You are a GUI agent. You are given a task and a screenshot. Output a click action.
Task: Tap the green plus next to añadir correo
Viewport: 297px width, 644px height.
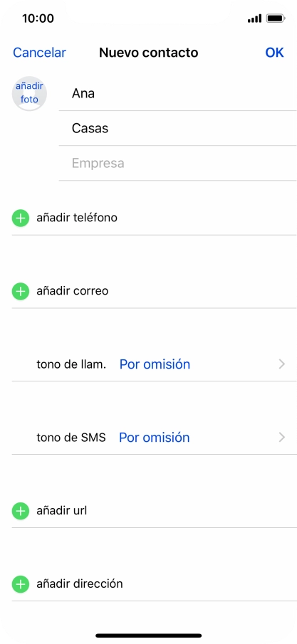[21, 291]
